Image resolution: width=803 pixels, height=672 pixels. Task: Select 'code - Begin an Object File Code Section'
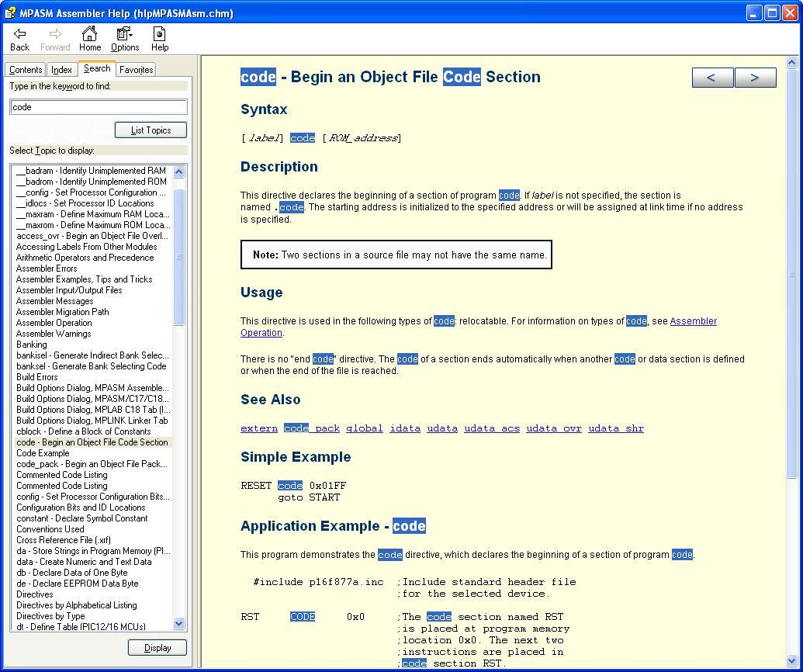(92, 442)
